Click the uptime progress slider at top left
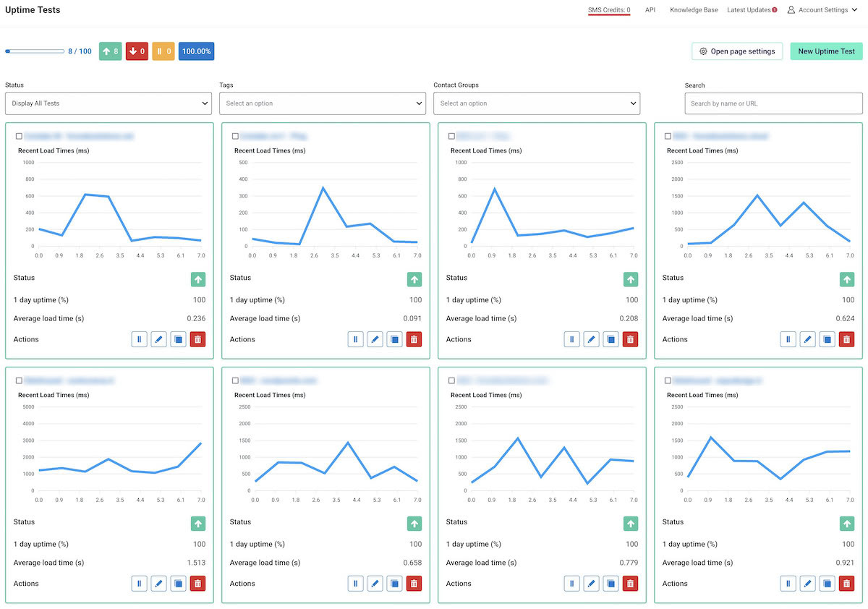Image resolution: width=868 pixels, height=609 pixels. [x=35, y=51]
